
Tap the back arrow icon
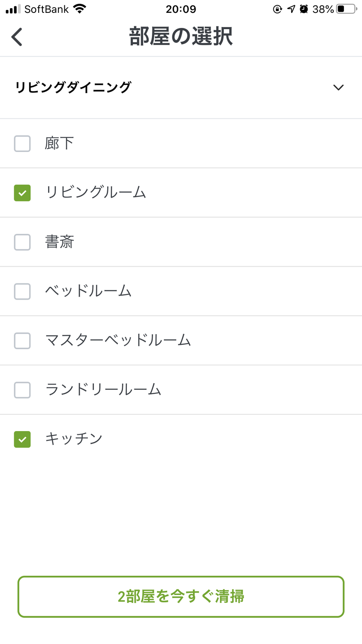tap(17, 37)
